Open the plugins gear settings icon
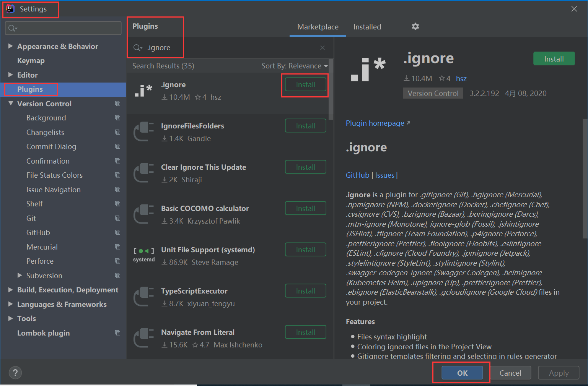Screen dimensions: 588x386 [415, 26]
